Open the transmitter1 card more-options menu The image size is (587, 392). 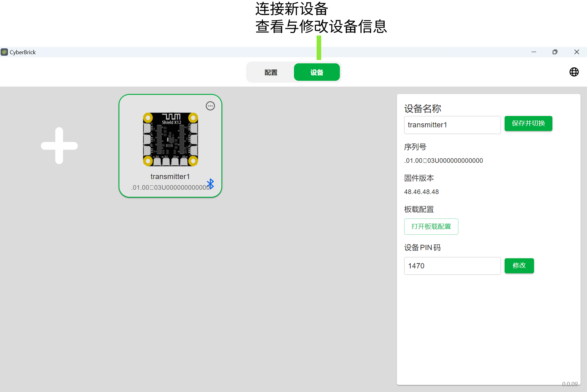click(210, 106)
